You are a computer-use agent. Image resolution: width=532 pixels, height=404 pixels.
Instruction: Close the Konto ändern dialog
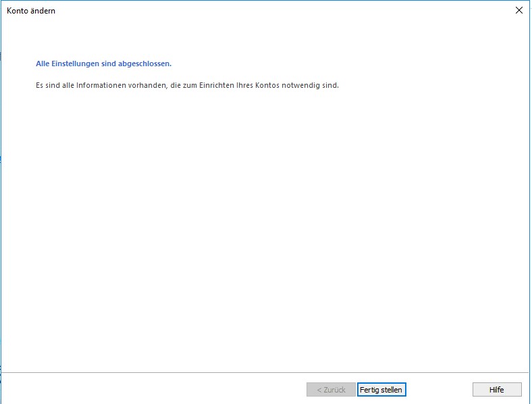[x=518, y=10]
